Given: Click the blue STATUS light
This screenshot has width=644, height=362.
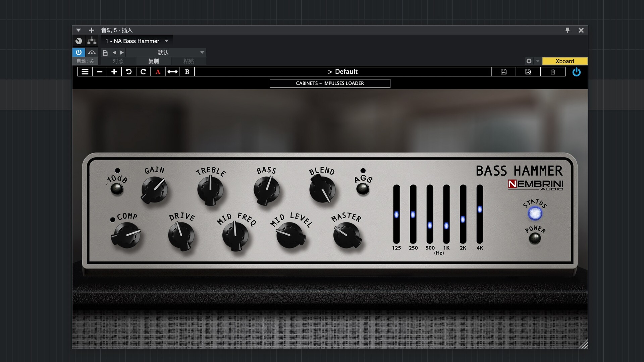Looking at the screenshot, I should point(535,214).
